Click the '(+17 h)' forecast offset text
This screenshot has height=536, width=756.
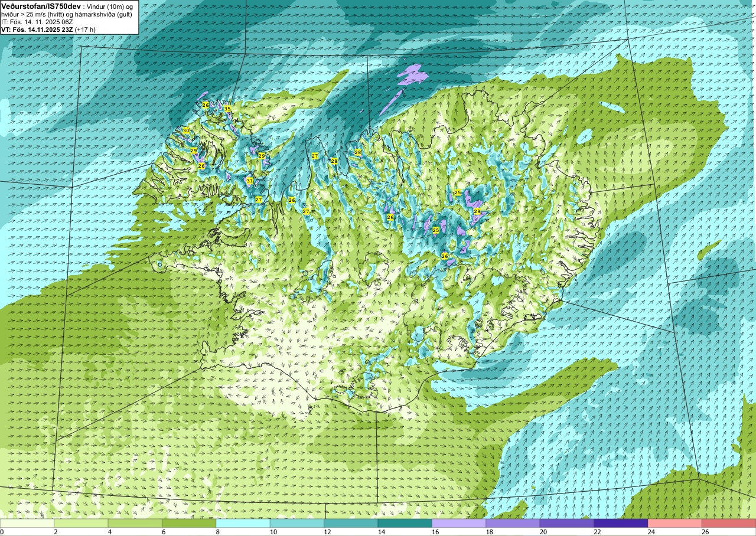pyautogui.click(x=85, y=30)
